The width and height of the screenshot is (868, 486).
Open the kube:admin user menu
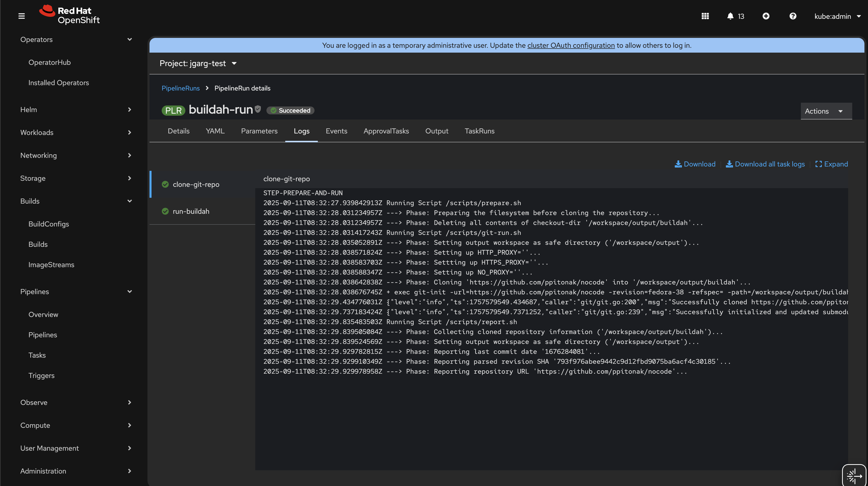(837, 16)
